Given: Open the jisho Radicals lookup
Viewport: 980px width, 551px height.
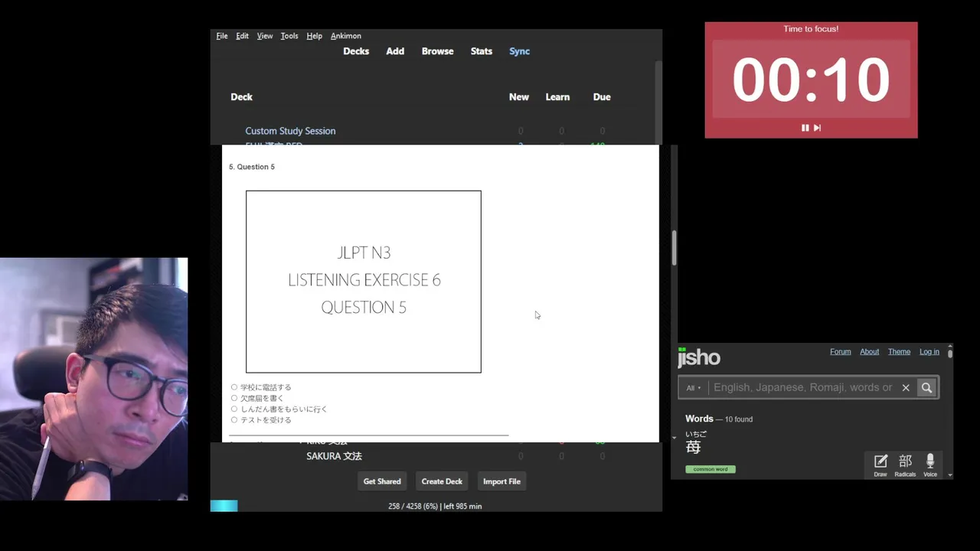Looking at the screenshot, I should 905,465.
